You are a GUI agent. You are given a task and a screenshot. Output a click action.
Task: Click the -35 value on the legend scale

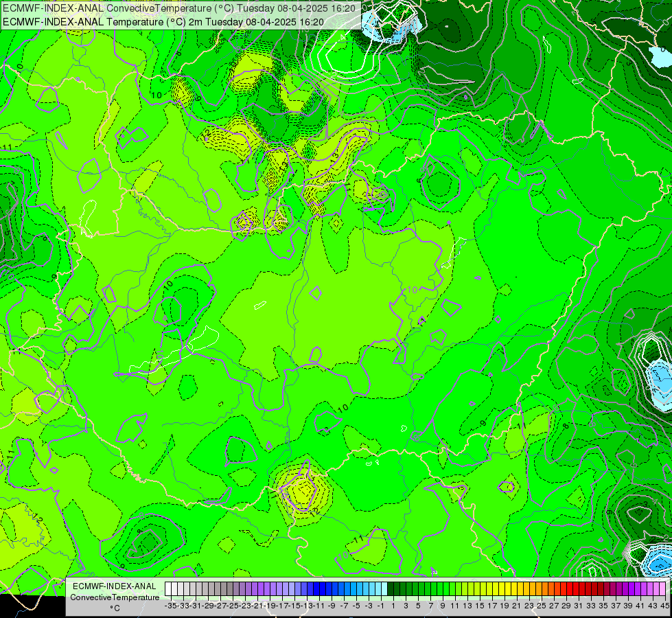[x=170, y=606]
